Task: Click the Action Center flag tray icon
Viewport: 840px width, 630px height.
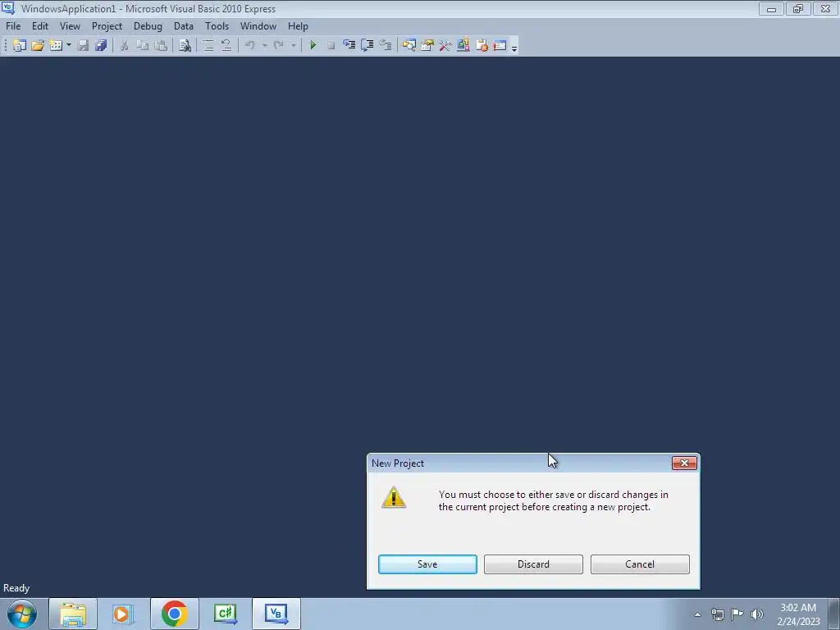Action: (737, 614)
